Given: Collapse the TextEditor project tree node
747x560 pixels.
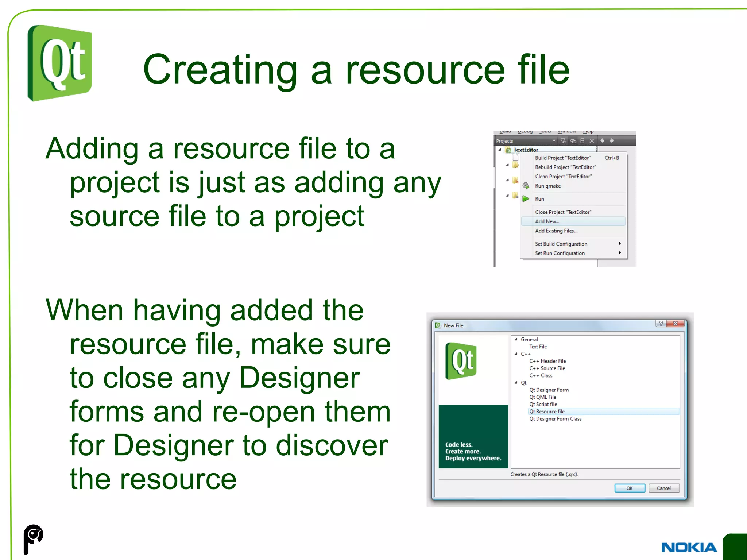Looking at the screenshot, I should 500,150.
